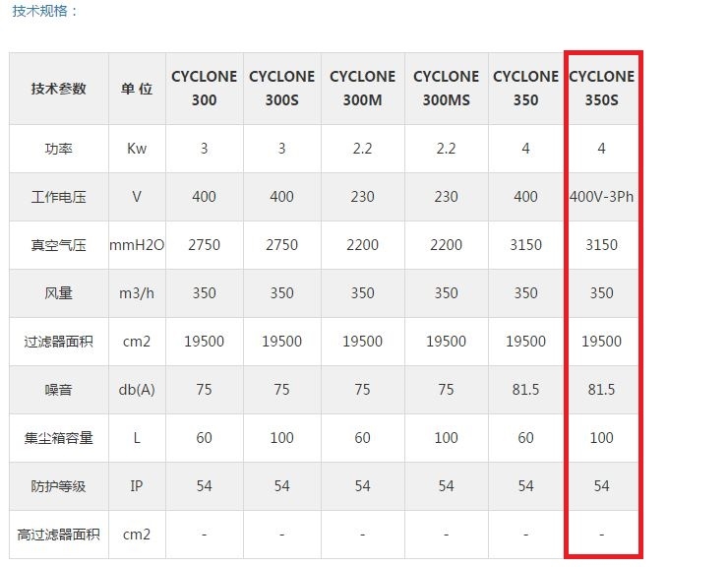This screenshot has height=567, width=728.
Task: Select vacuum 2750 under CYCLONE 300S
Action: (281, 245)
